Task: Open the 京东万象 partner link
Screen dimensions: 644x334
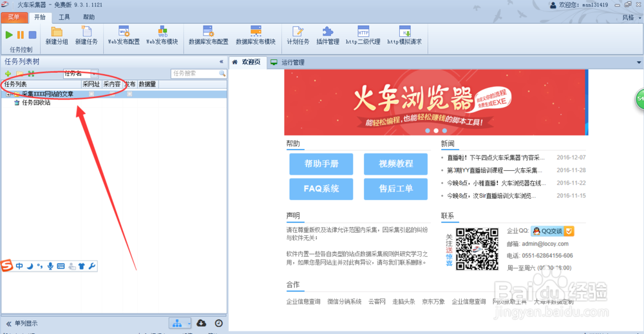Action: click(433, 302)
